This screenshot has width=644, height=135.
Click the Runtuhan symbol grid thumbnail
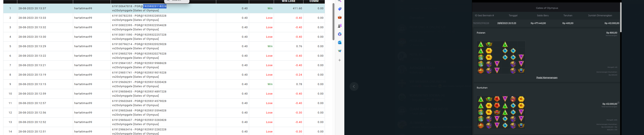click(x=501, y=112)
